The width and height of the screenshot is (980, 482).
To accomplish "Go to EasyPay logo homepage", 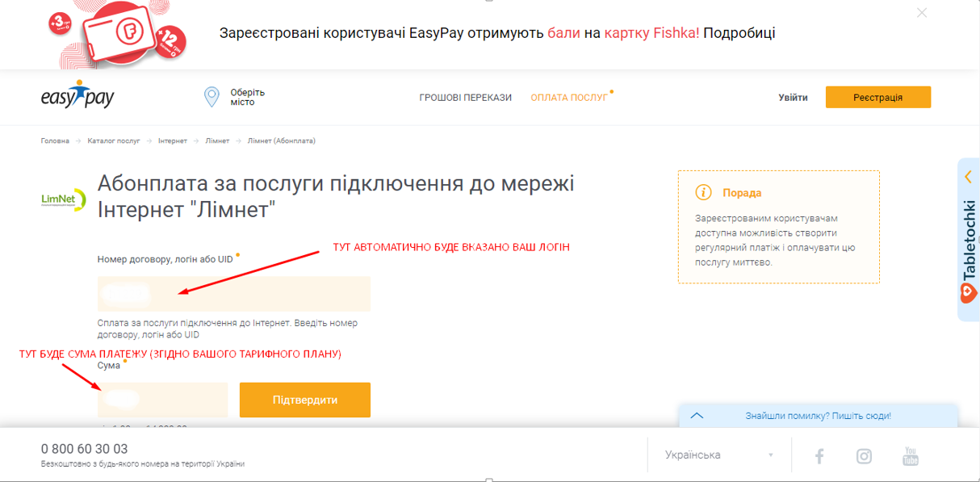I will (x=77, y=95).
